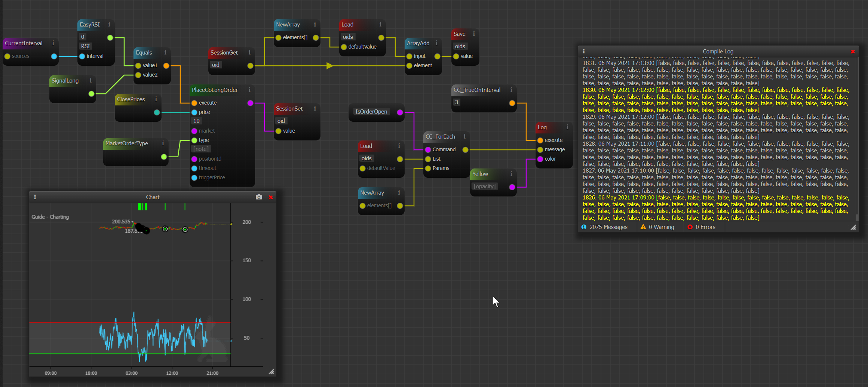Open info icon on lower NewArray node
This screenshot has height=387, width=868.
[399, 192]
